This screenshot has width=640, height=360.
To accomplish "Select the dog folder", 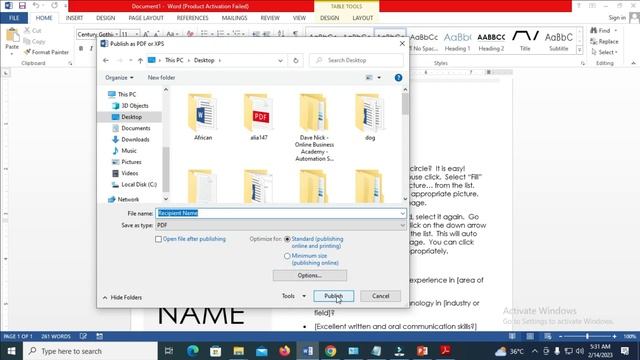I will [x=370, y=117].
